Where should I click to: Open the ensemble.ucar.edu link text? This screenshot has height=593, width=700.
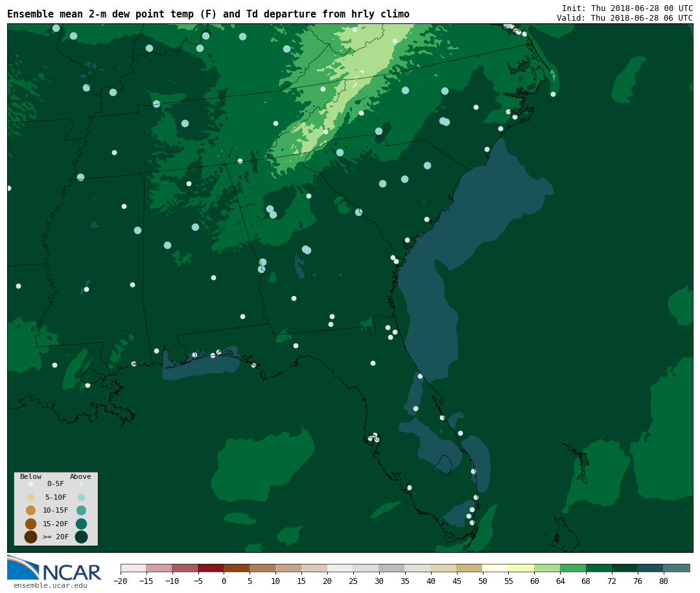click(x=51, y=585)
